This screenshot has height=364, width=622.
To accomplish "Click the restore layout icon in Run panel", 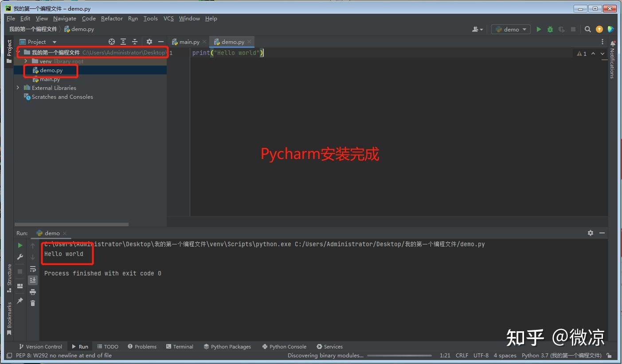I will tap(20, 286).
